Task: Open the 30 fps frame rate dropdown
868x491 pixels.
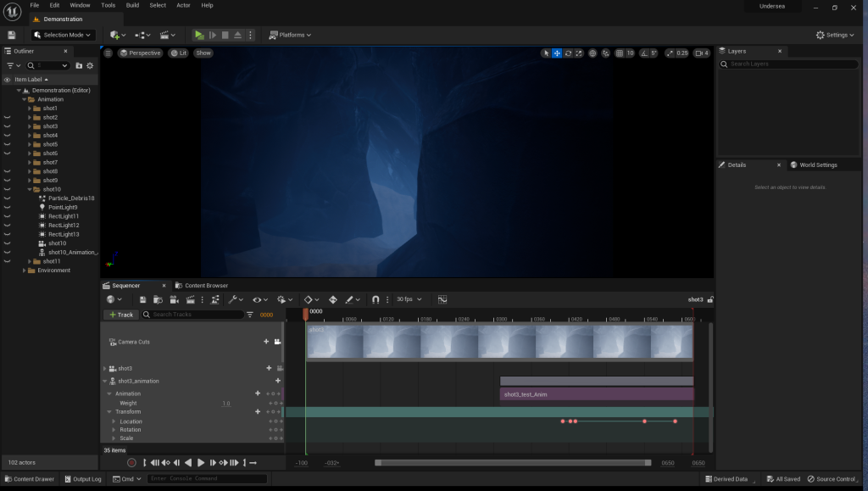Action: coord(409,299)
